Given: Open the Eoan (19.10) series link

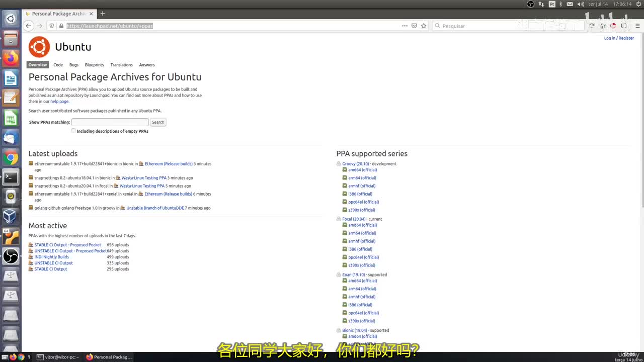Looking at the screenshot, I should tap(354, 275).
